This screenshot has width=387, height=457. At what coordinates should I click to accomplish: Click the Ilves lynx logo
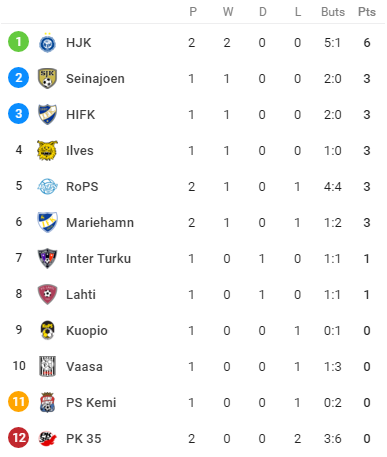(47, 150)
